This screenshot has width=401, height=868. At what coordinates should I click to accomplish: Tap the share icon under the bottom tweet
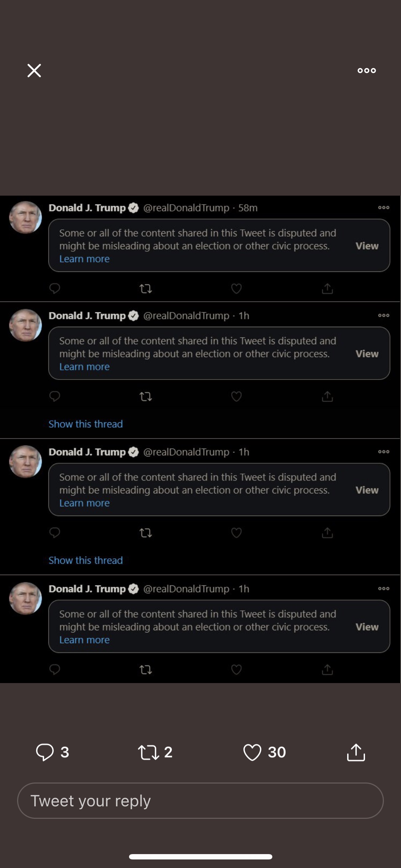pos(327,670)
